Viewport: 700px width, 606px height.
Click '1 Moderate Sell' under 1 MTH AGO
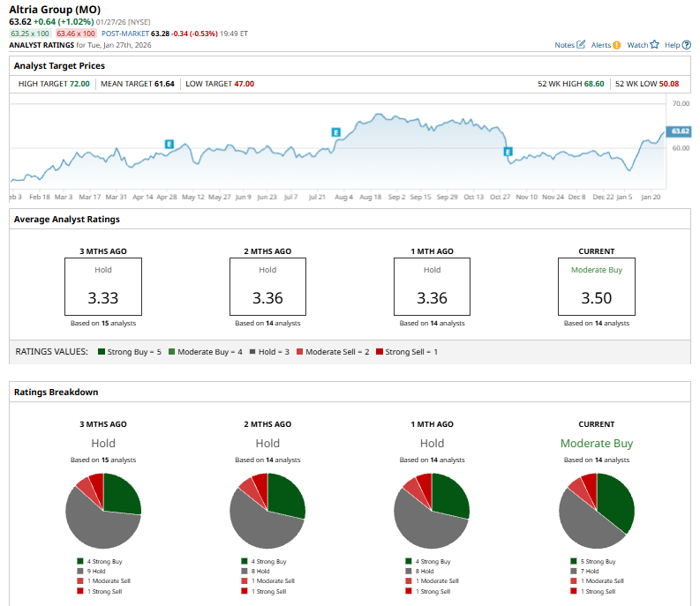pos(437,581)
